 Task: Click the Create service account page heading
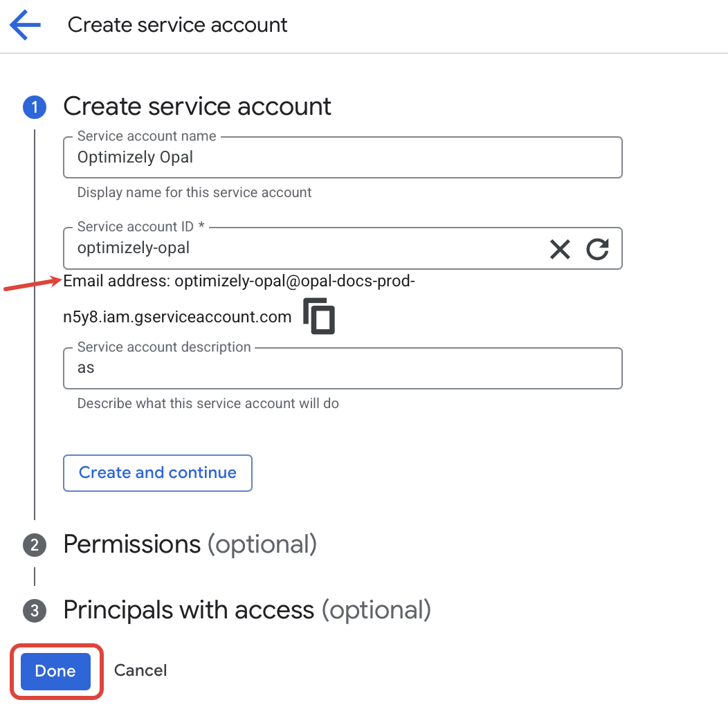click(x=177, y=25)
